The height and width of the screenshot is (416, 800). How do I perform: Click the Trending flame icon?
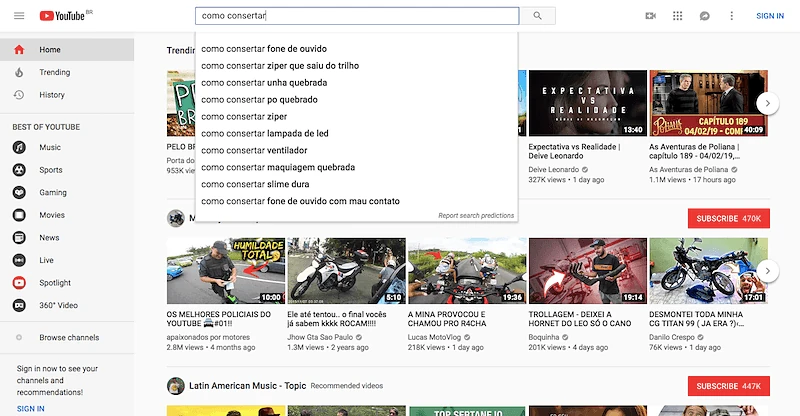(x=19, y=72)
